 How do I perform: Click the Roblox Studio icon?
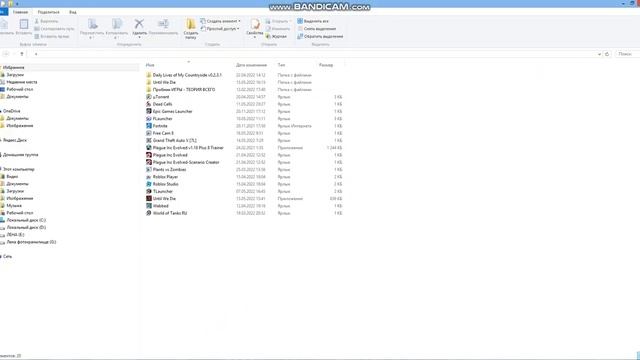[149, 184]
